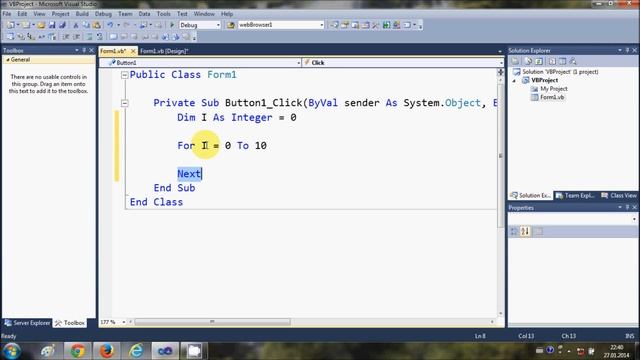This screenshot has height=360, width=640.
Task: Open the File menu
Action: [7, 14]
